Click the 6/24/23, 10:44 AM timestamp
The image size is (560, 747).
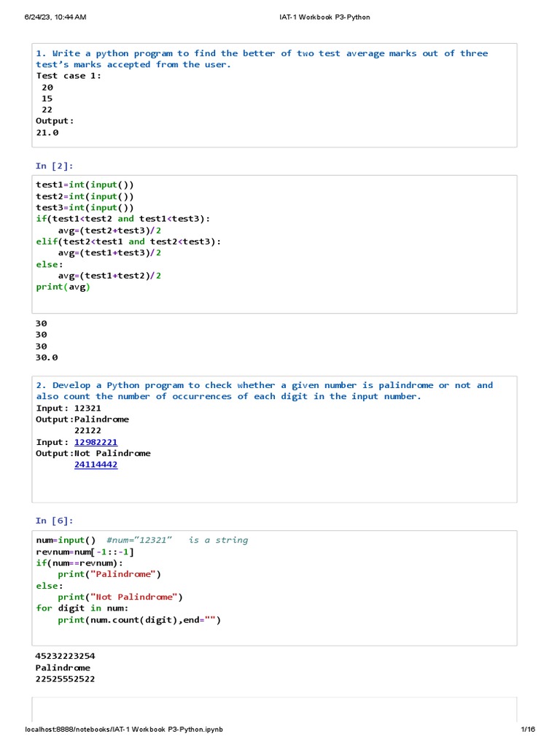(55, 17)
